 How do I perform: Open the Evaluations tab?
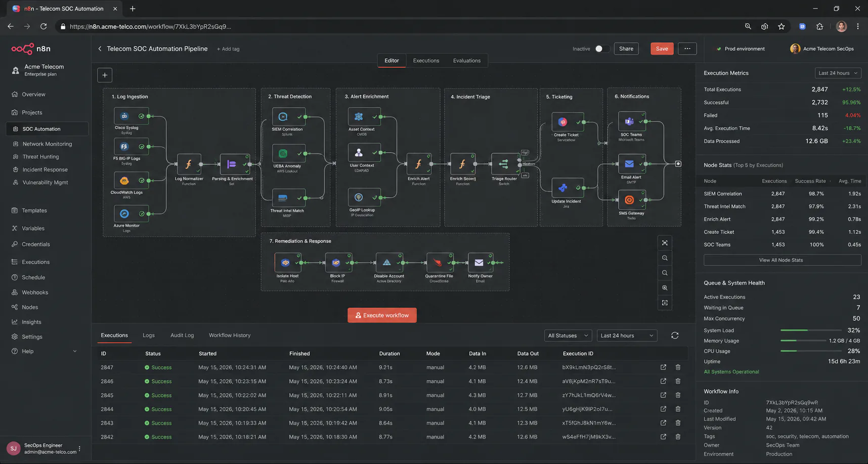pyautogui.click(x=467, y=61)
